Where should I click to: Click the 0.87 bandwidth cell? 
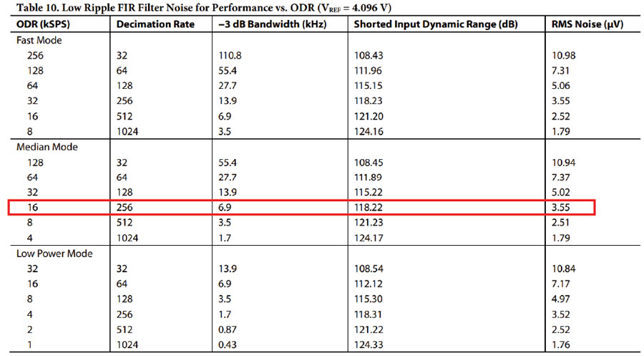228,329
